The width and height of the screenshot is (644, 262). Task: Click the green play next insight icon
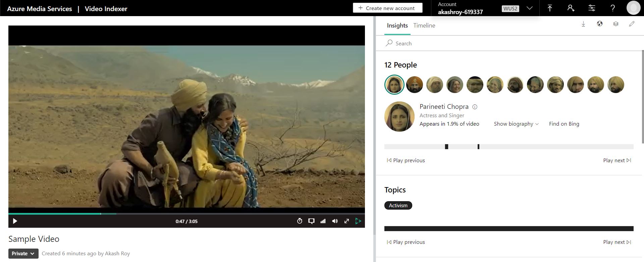coord(358,221)
